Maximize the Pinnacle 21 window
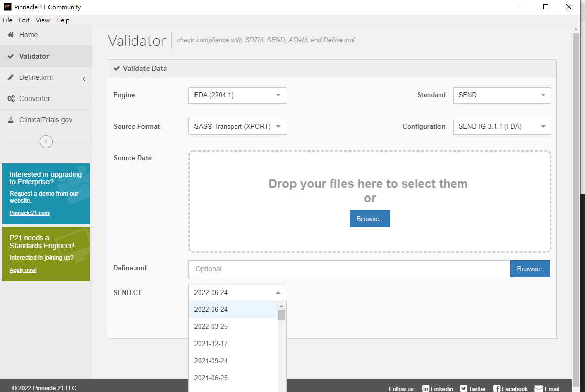 click(x=546, y=7)
